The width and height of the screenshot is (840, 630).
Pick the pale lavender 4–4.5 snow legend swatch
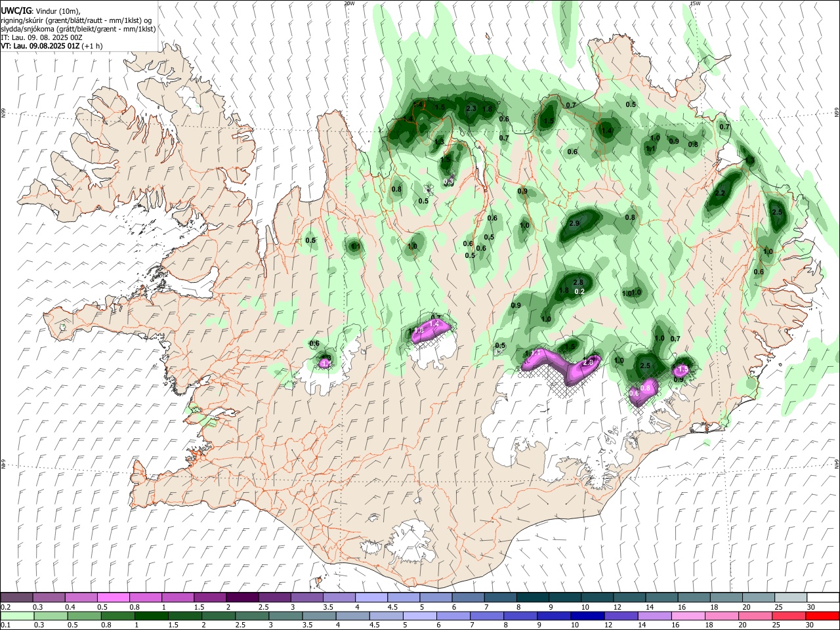point(371,597)
